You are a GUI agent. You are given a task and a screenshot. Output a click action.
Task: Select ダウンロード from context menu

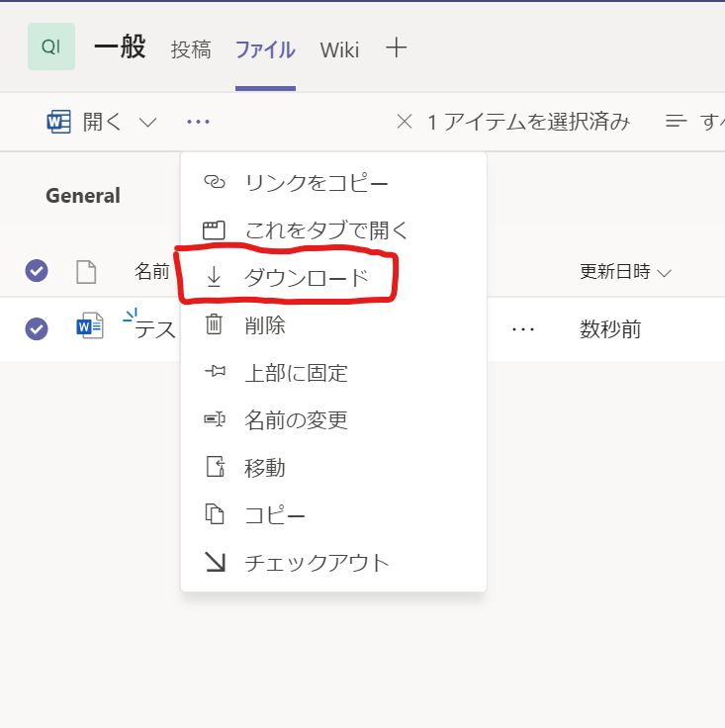pyautogui.click(x=333, y=278)
